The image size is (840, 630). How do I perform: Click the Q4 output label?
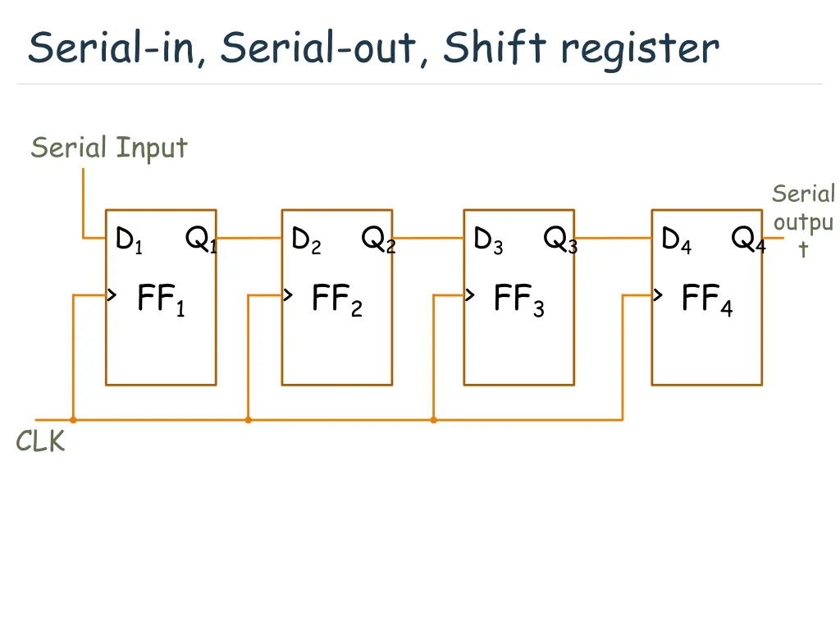[748, 240]
